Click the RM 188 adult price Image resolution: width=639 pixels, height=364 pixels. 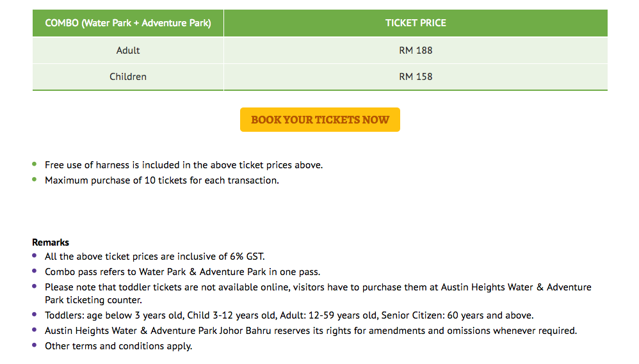point(416,51)
